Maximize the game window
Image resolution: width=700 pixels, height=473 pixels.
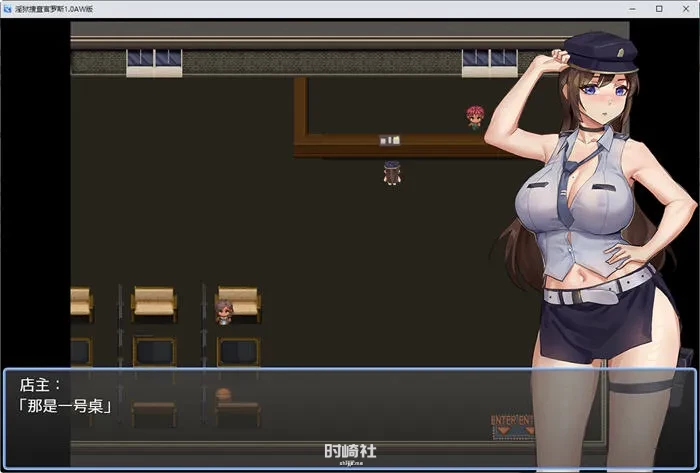click(x=659, y=9)
